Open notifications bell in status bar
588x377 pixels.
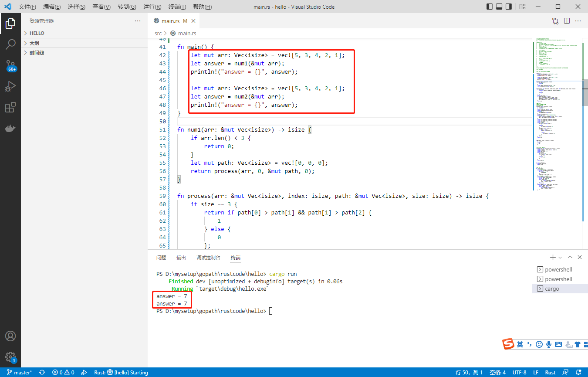(x=578, y=373)
